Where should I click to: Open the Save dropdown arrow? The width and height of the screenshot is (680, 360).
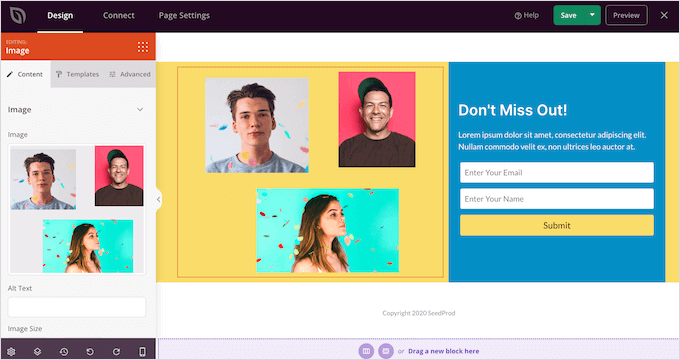592,15
